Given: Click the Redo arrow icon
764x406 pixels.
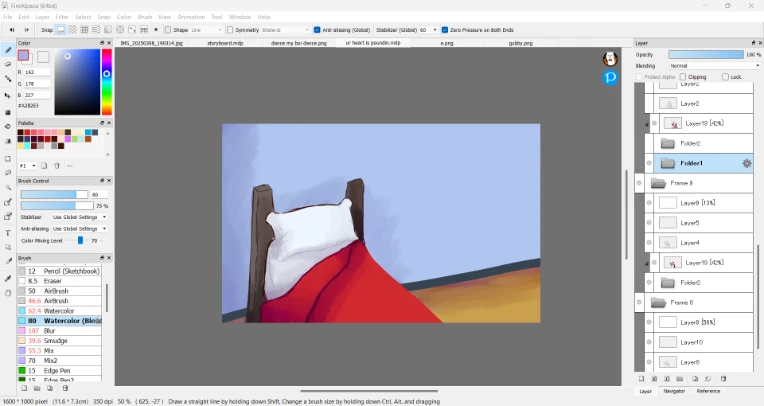Looking at the screenshot, I should [26, 30].
